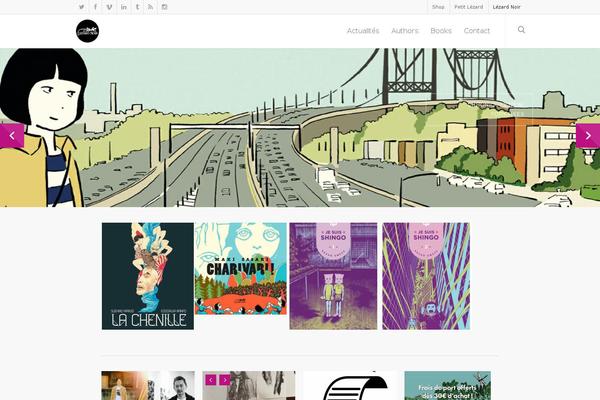
Task: Open the darker purple Je suis Shingo cover
Action: pos(333,276)
